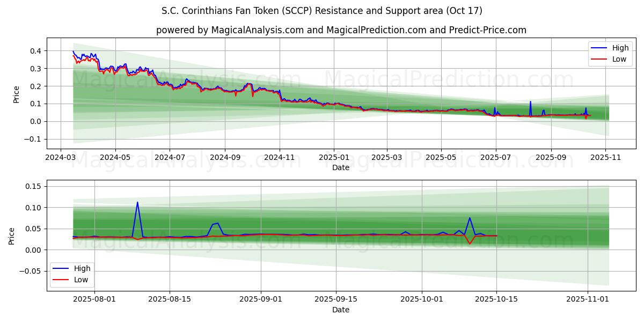Click the red dip in October on bottom chart
644x322 pixels.
[x=470, y=244]
